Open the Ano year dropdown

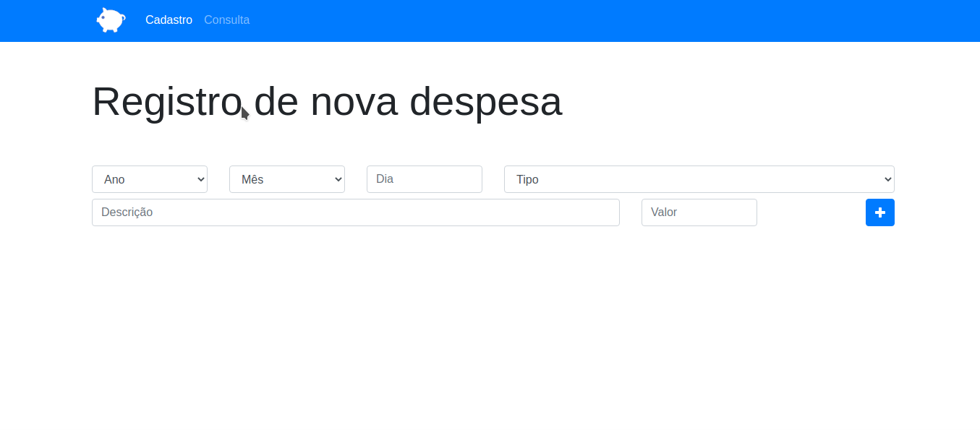click(149, 179)
